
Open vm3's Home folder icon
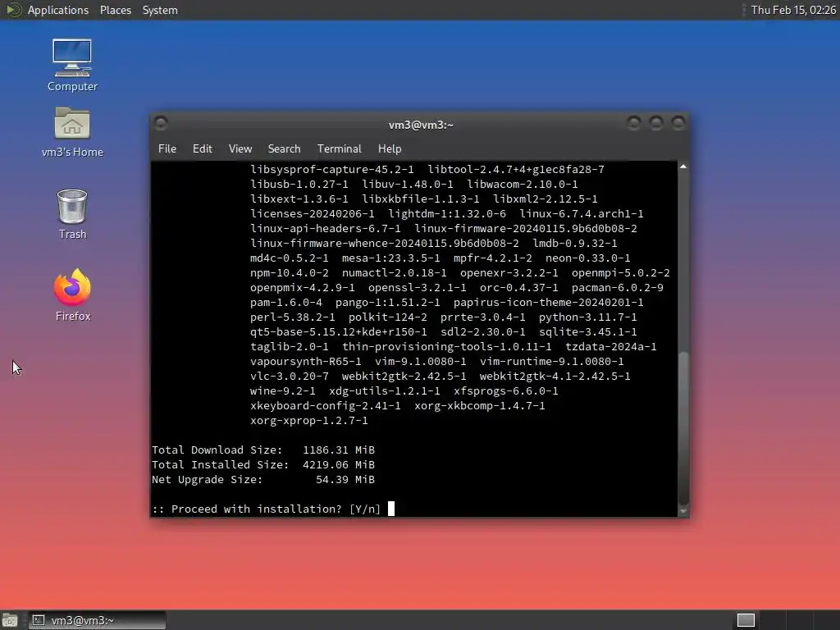tap(72, 132)
